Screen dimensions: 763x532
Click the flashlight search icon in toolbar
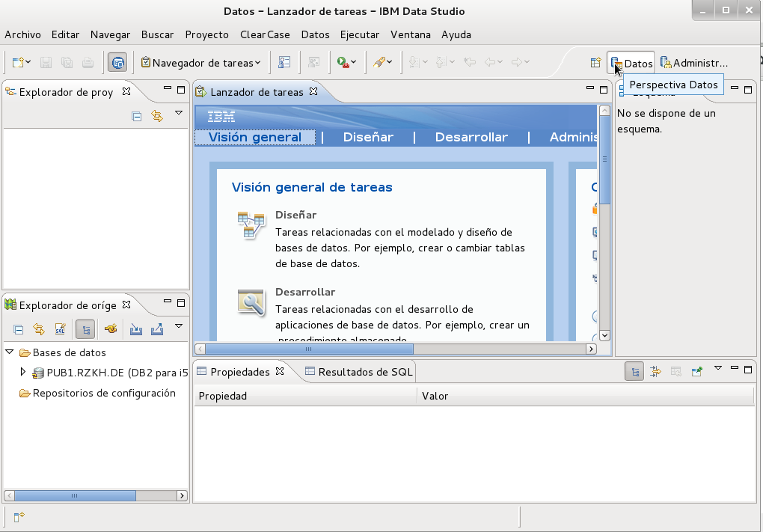(x=379, y=62)
